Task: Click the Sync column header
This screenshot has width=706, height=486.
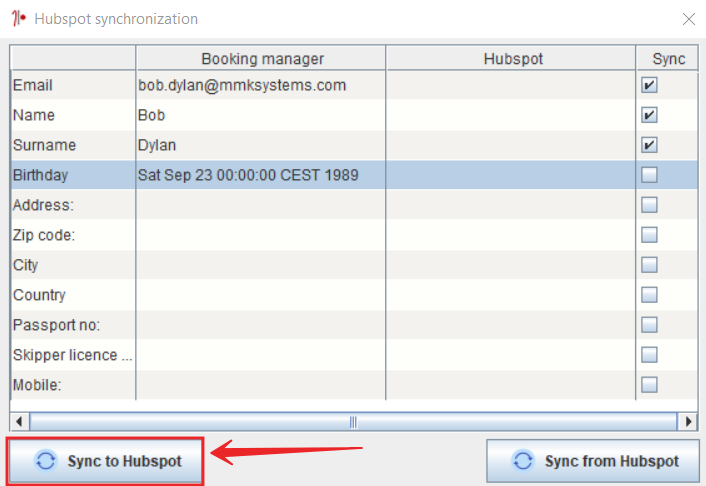Action: pos(668,59)
